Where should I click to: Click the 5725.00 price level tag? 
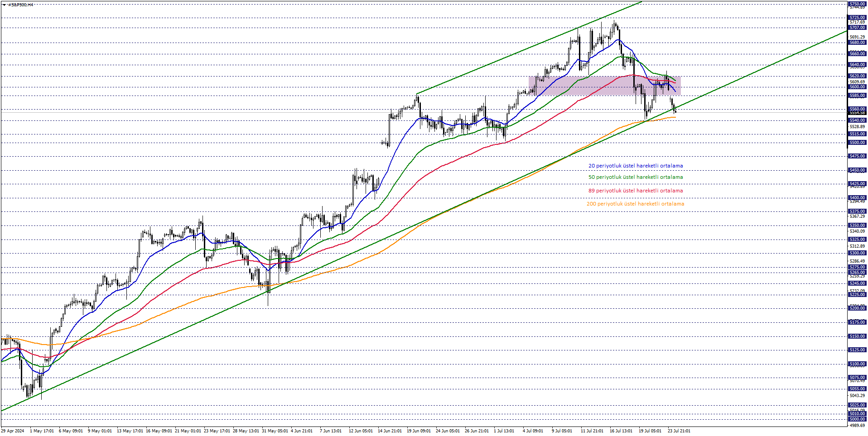tap(857, 18)
